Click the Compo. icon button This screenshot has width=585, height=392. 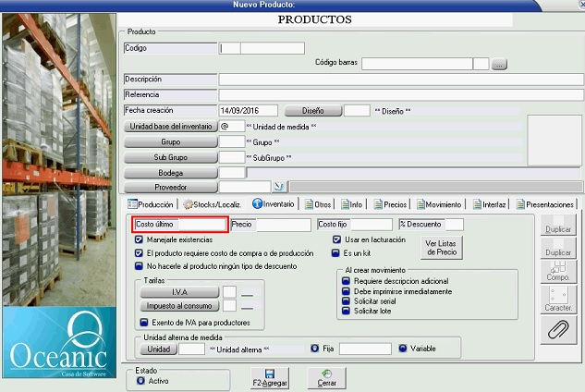557,269
